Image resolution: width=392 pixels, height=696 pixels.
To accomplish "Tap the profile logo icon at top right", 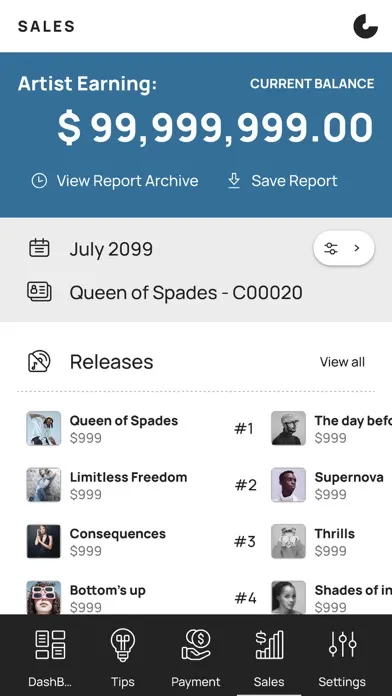I will (x=365, y=26).
